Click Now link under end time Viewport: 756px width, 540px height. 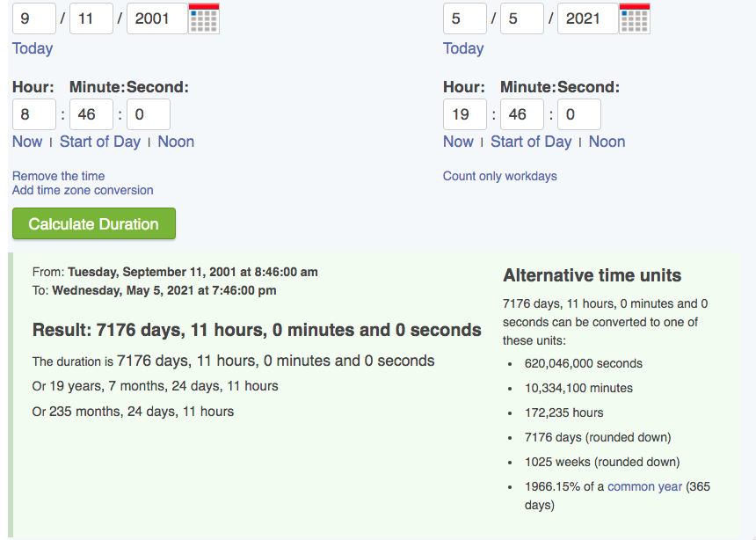click(x=458, y=142)
